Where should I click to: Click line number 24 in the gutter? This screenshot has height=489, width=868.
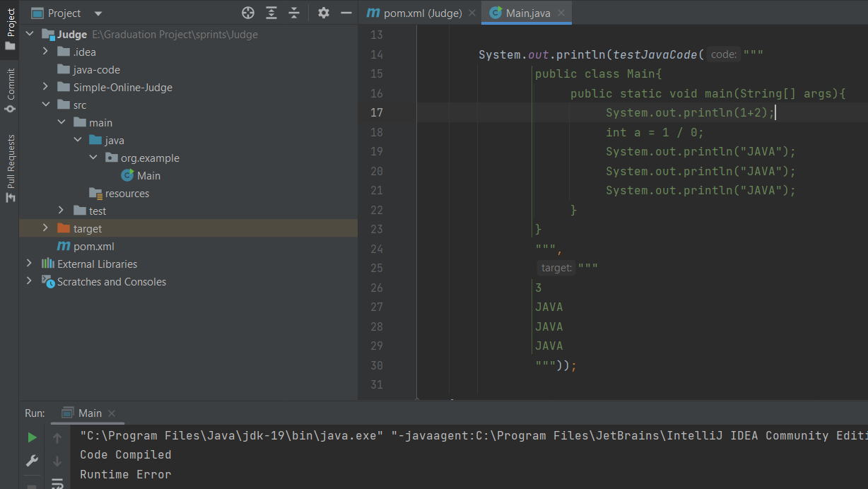[376, 249]
